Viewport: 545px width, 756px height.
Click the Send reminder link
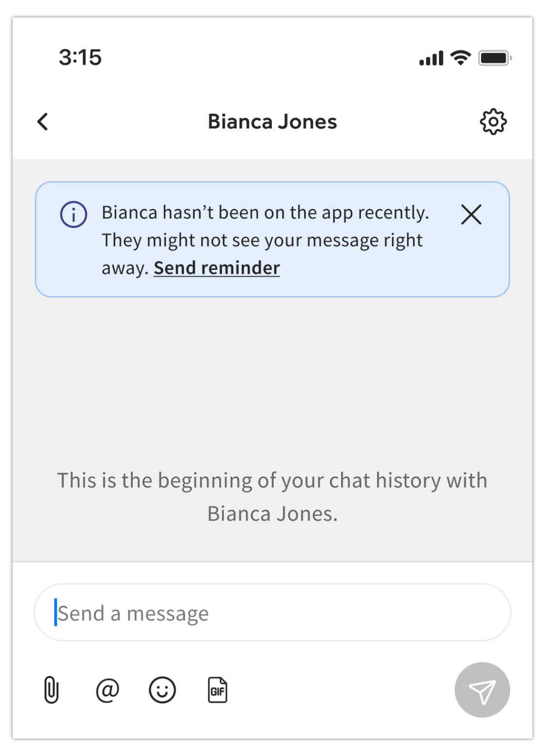click(217, 268)
